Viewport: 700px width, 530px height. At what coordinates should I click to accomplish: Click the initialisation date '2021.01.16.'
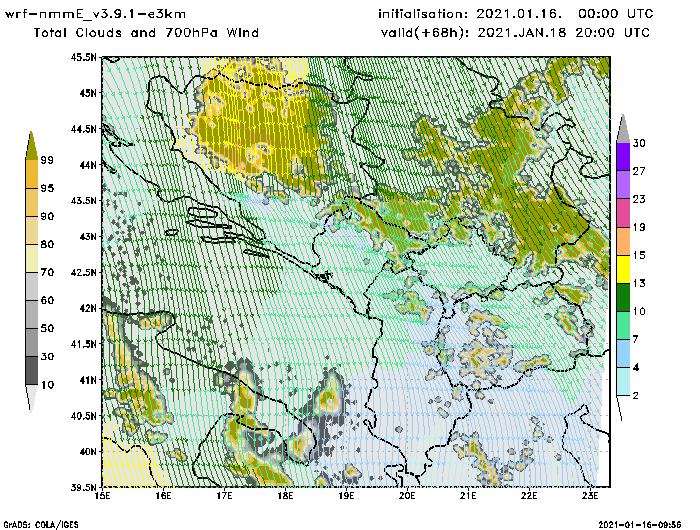click(x=519, y=14)
